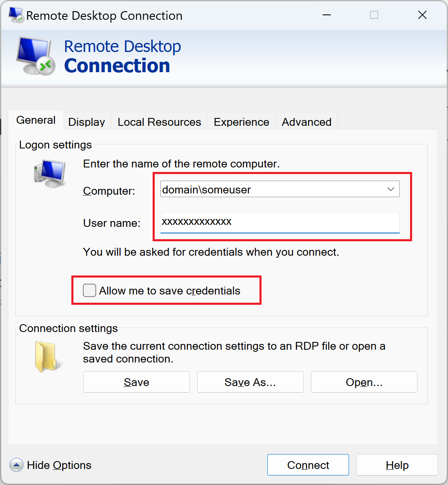Click the Computer name text box

272,189
